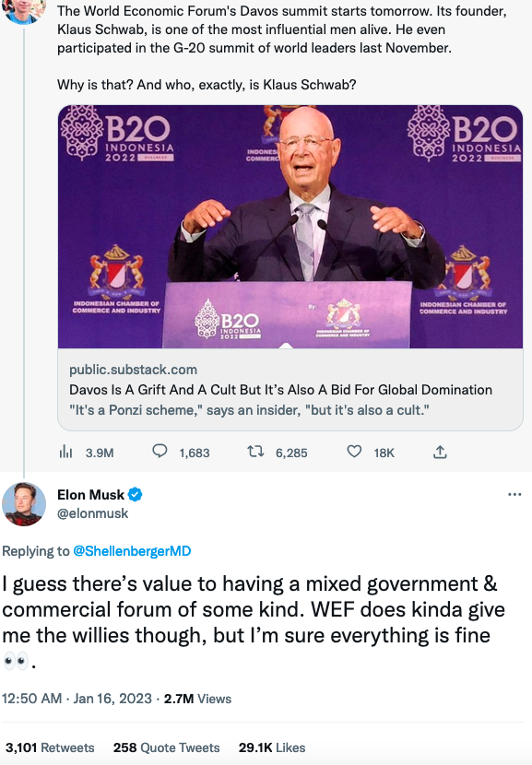Click the reply speech-bubble icon
The width and height of the screenshot is (532, 765).
160,452
